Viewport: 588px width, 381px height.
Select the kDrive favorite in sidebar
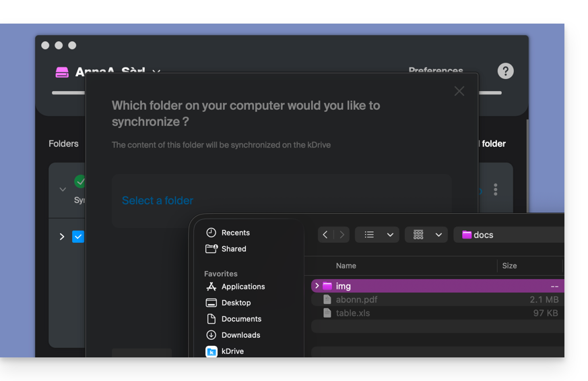point(232,351)
